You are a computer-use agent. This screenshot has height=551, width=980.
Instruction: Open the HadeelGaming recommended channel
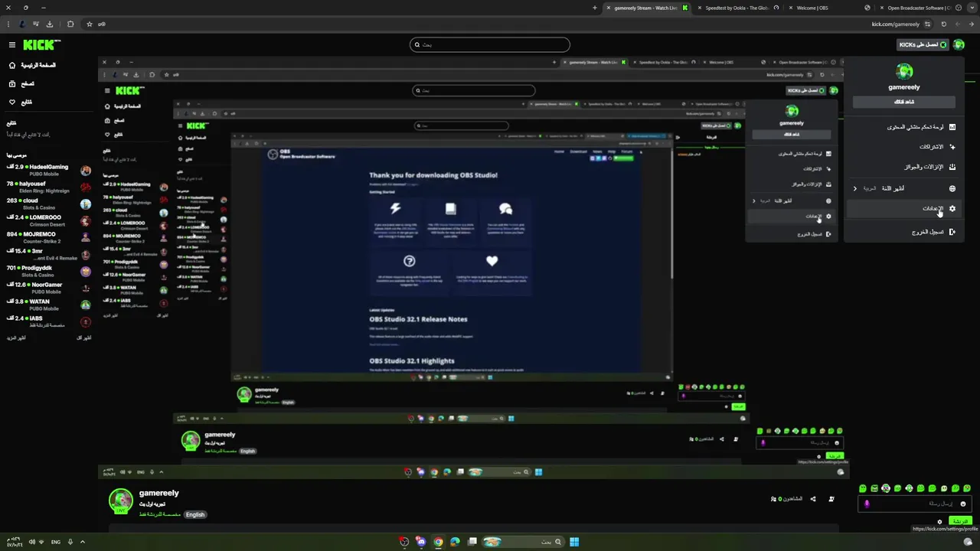[48, 170]
